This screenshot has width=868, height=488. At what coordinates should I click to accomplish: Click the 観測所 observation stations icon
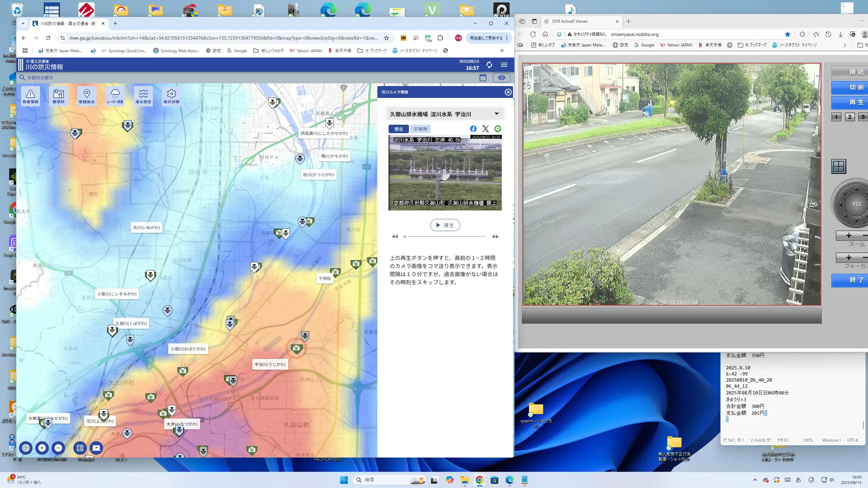click(59, 96)
